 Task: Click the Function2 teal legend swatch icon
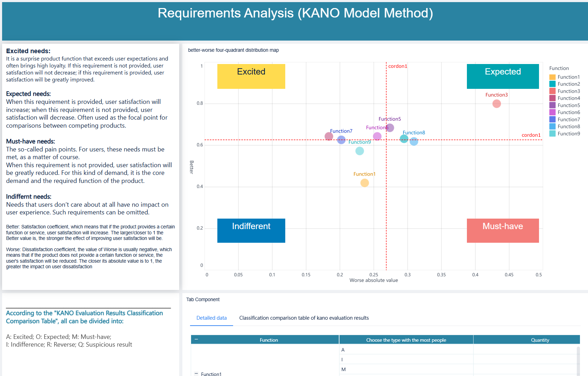click(x=553, y=84)
